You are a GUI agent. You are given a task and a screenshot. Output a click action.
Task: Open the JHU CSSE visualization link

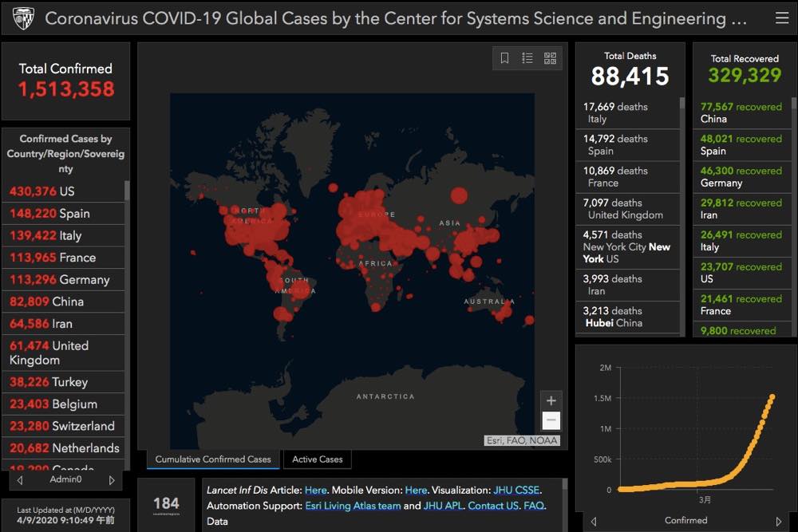[x=516, y=491]
